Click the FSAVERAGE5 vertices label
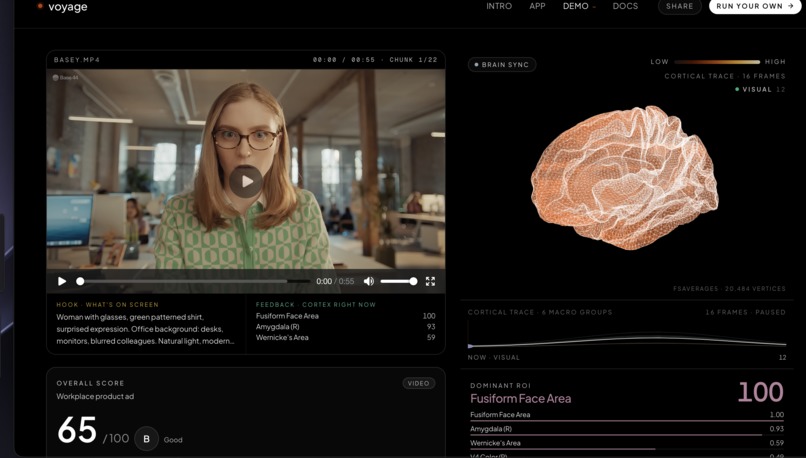 [x=729, y=289]
